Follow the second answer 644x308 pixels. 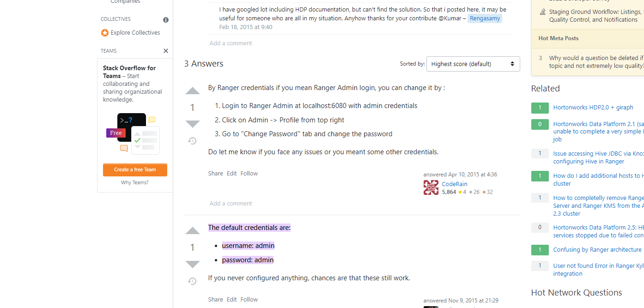(249, 299)
